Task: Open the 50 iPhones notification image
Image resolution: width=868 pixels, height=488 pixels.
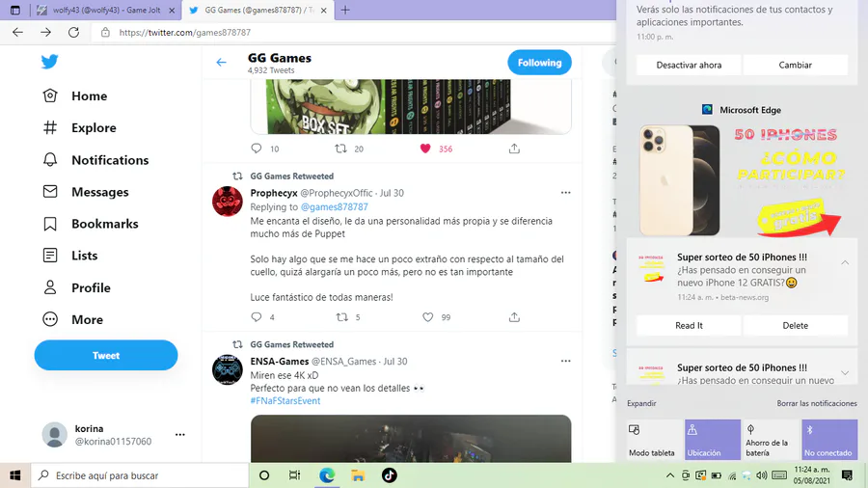Action: 742,180
